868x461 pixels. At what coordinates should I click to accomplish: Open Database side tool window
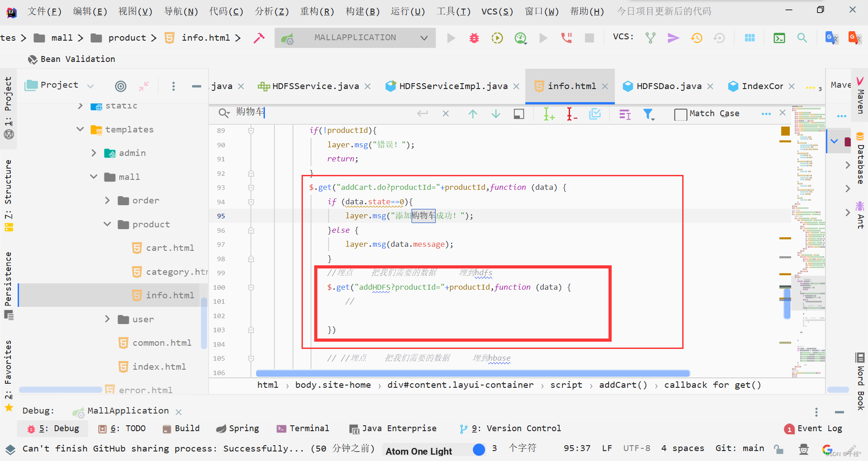(860, 159)
